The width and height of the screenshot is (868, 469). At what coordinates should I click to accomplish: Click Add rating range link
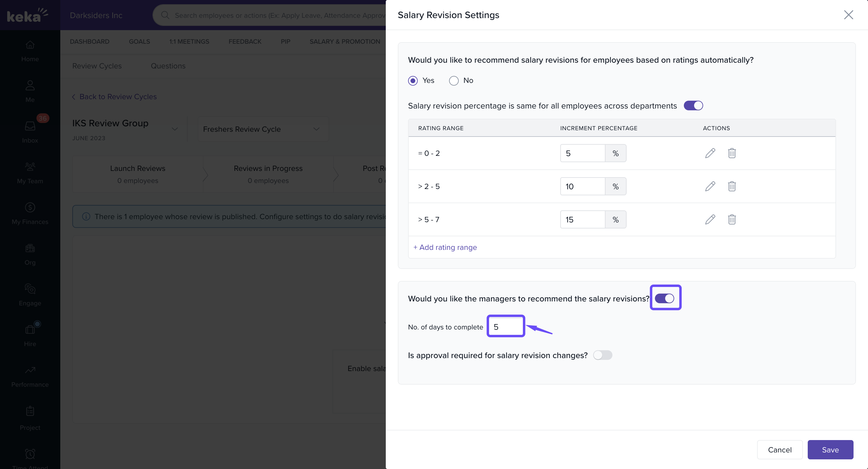(445, 247)
